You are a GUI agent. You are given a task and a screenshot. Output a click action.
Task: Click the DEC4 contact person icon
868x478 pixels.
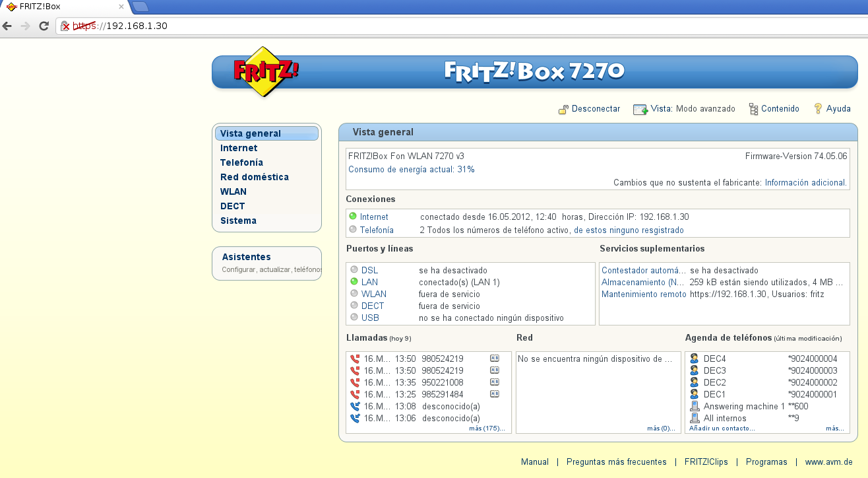(x=694, y=358)
